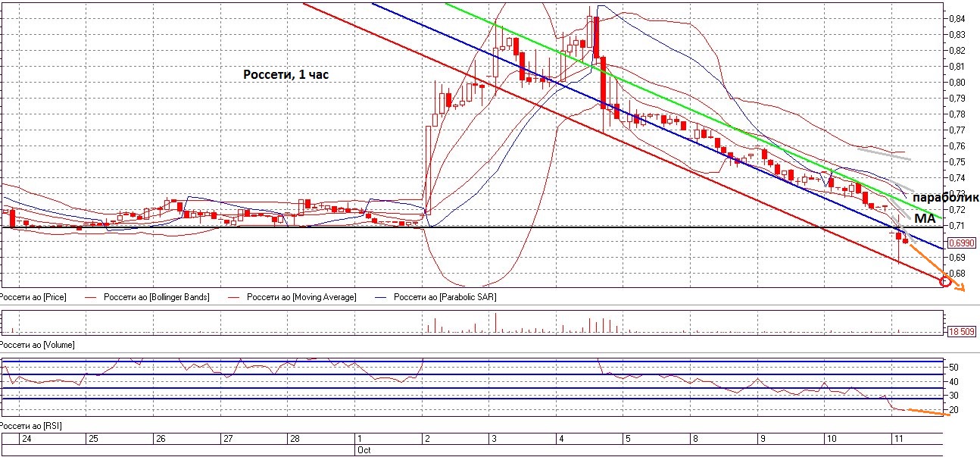Select date 9 on the time axis

762,439
